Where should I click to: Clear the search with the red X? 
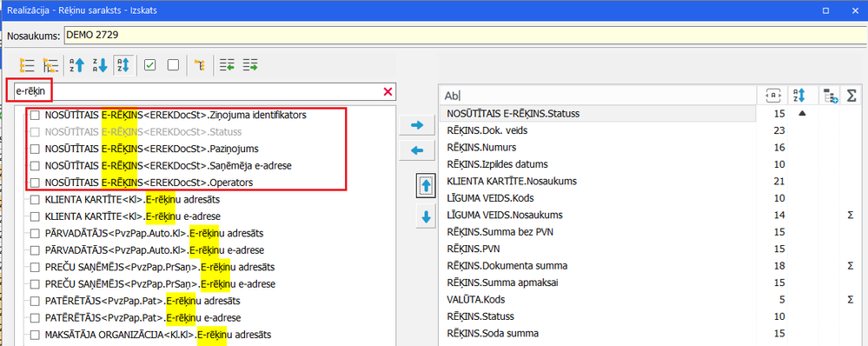click(388, 92)
